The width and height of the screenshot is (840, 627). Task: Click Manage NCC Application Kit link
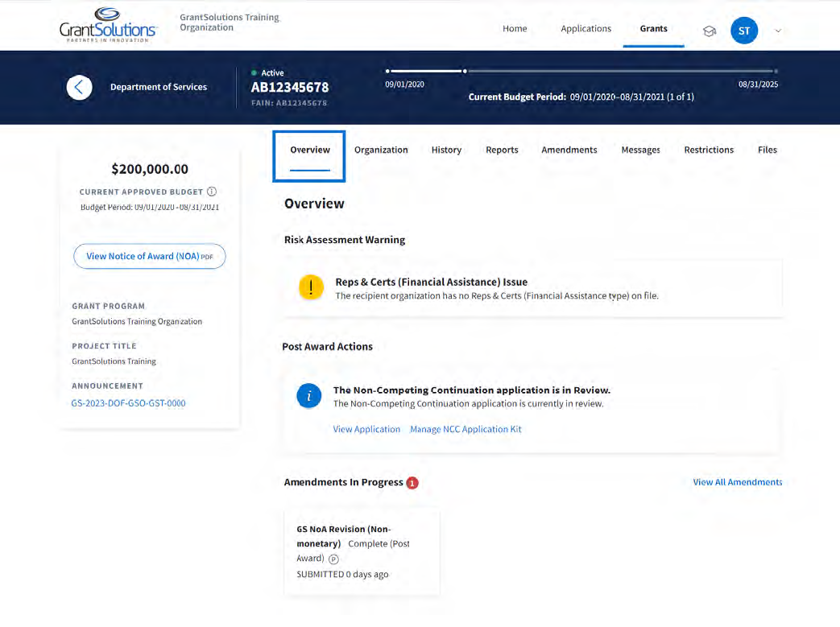pyautogui.click(x=466, y=429)
